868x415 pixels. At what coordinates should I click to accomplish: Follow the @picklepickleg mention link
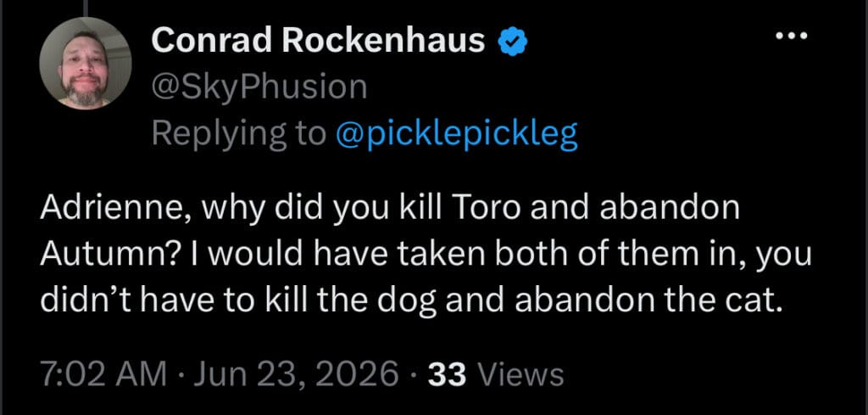pyautogui.click(x=457, y=134)
